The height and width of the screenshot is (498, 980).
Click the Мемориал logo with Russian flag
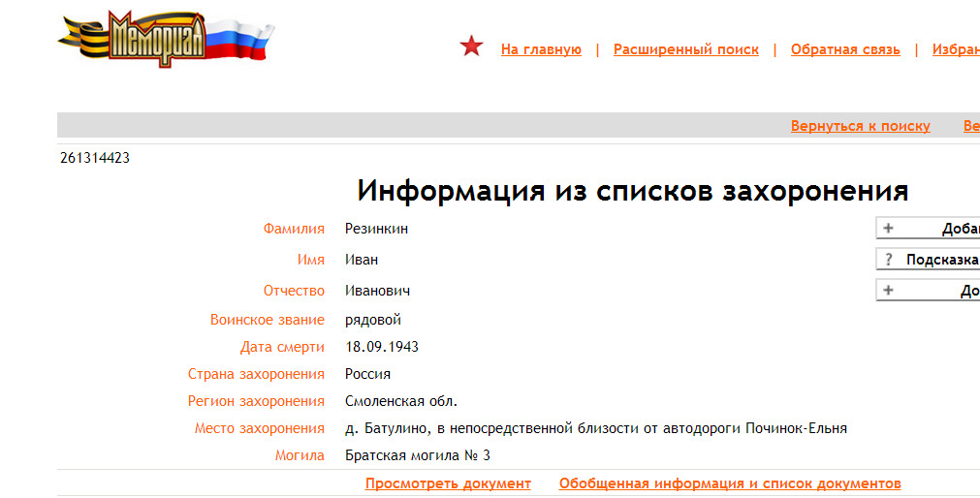[x=165, y=39]
